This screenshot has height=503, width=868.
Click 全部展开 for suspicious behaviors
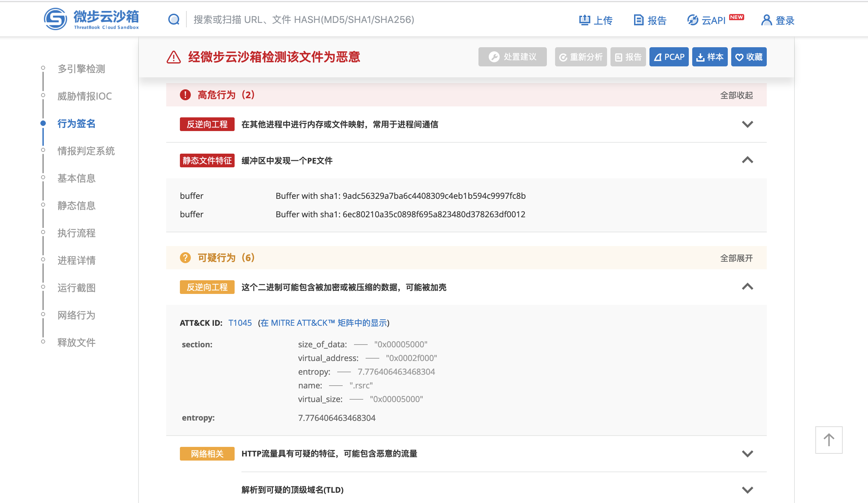736,258
